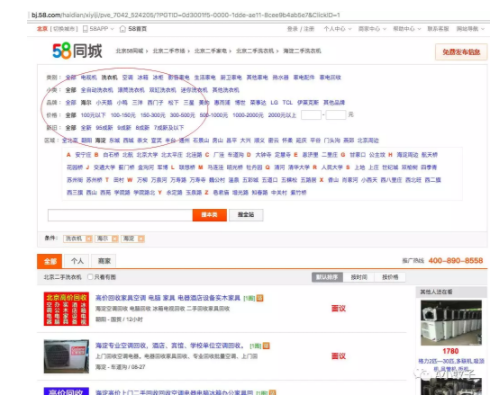
Task: Click badge icon beside 海淀专业空调回收 listing
Action: [x=266, y=346]
